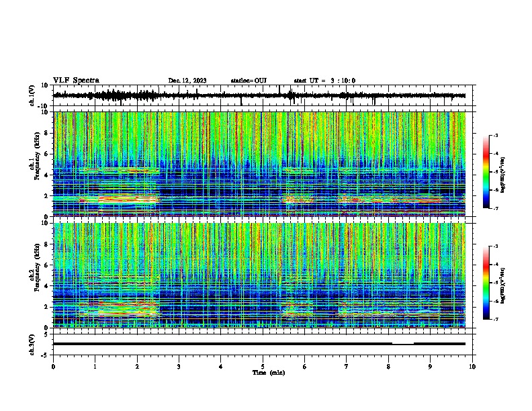Click the "4" tick on the time axis
The width and height of the screenshot is (532, 411).
click(x=221, y=367)
